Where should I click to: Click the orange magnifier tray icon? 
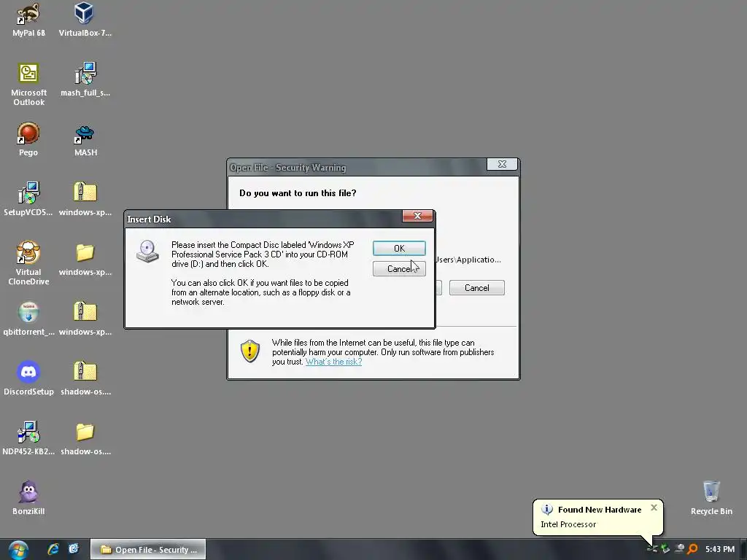pyautogui.click(x=693, y=549)
